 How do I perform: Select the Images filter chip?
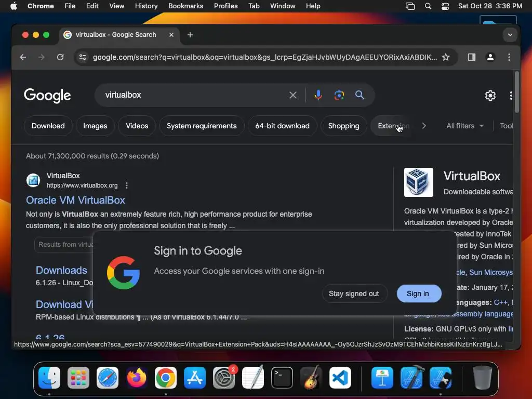pyautogui.click(x=95, y=126)
